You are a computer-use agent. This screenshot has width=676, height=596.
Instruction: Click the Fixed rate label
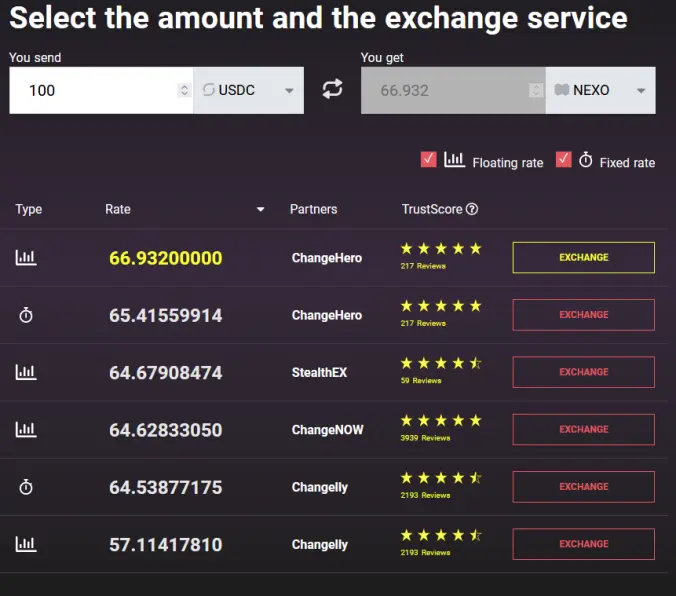pyautogui.click(x=627, y=163)
